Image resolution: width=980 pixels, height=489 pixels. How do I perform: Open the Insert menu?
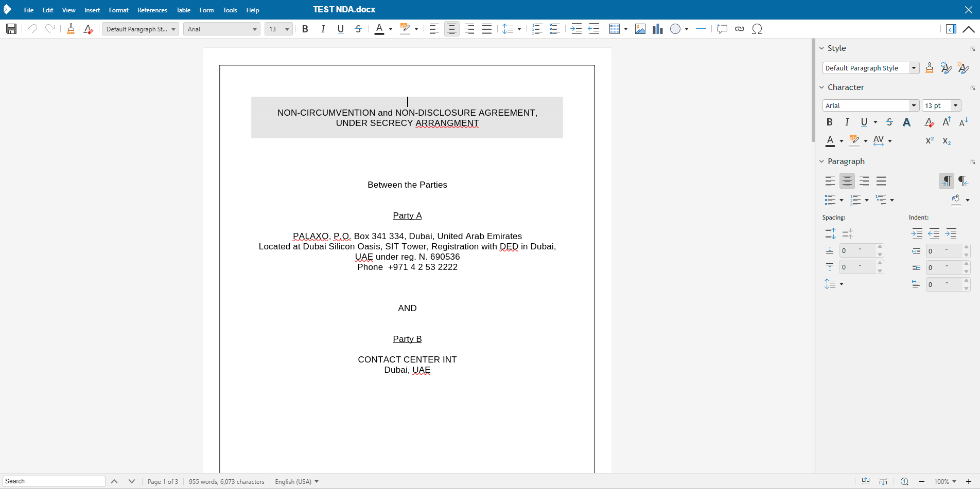click(92, 10)
